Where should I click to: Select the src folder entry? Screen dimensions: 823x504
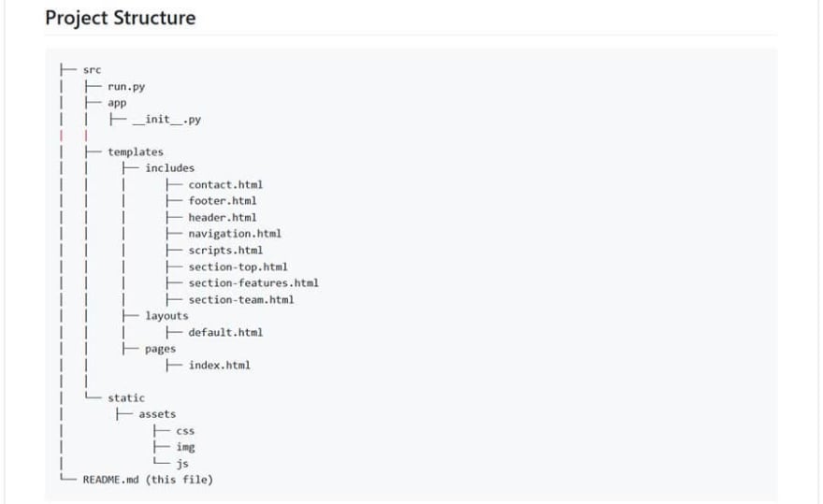[92, 70]
